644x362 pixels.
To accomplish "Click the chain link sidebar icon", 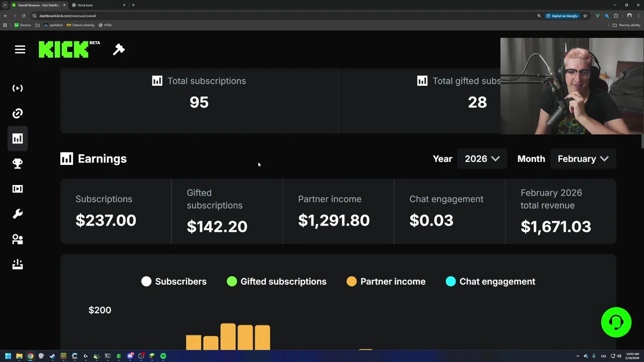I will (18, 114).
